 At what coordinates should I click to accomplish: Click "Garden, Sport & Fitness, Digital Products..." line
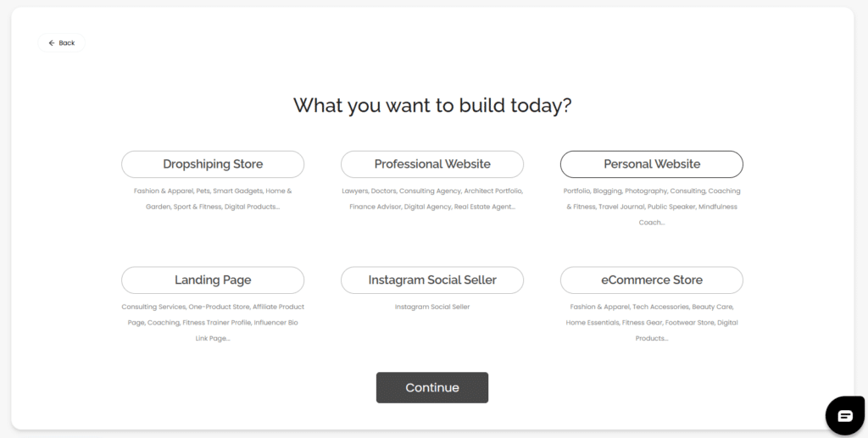[x=213, y=207]
